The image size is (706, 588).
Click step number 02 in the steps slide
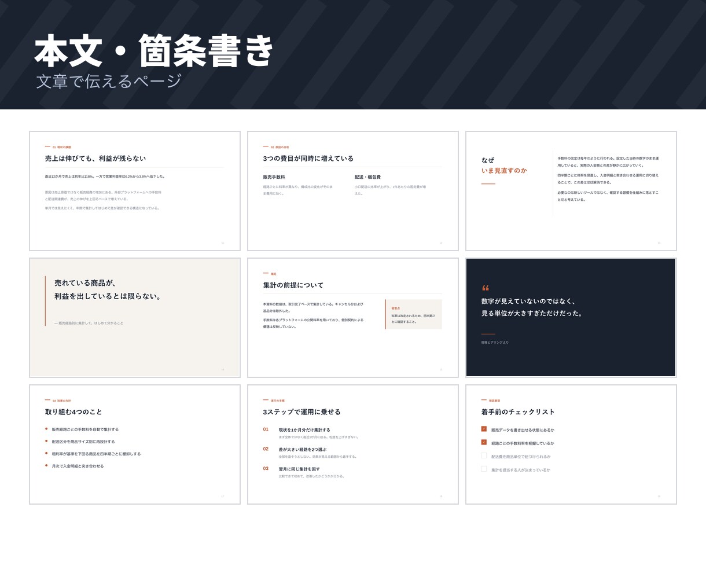tap(266, 449)
